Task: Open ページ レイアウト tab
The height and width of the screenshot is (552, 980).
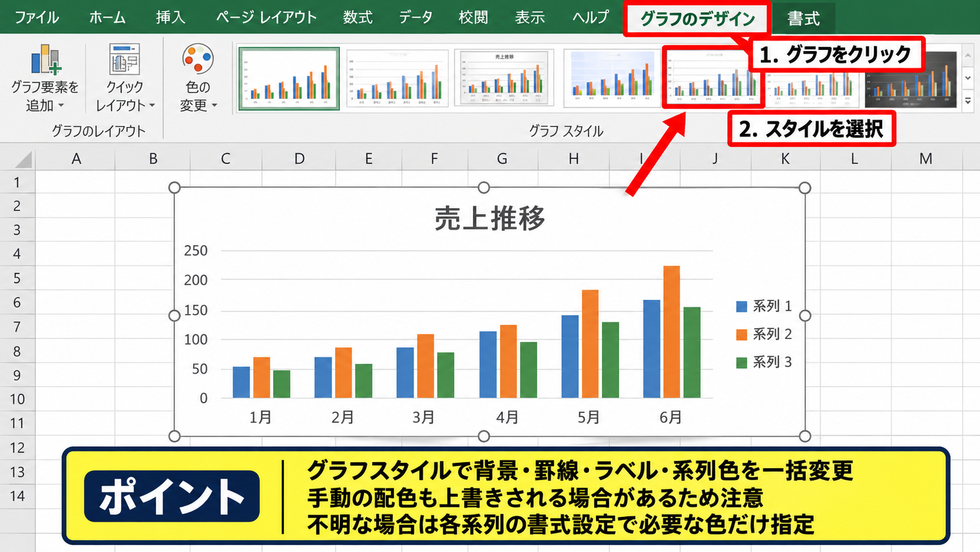Action: [x=266, y=18]
